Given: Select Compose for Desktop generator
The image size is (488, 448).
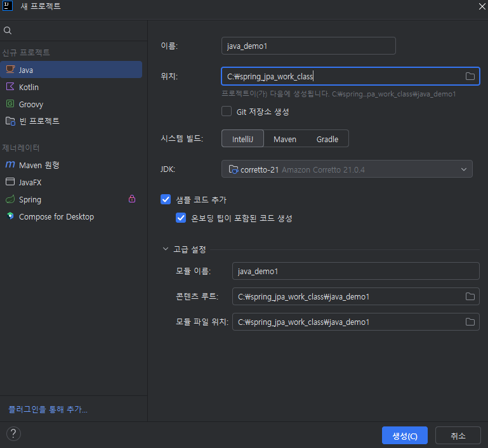Looking at the screenshot, I should (x=71, y=216).
